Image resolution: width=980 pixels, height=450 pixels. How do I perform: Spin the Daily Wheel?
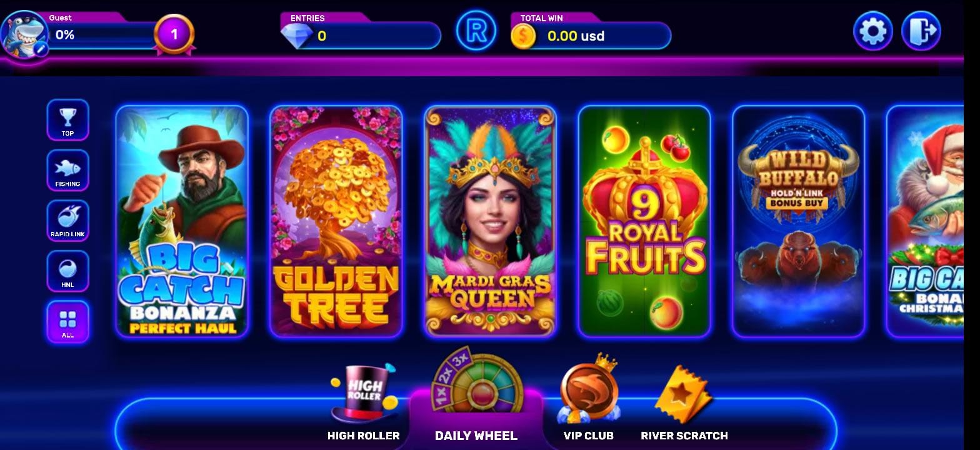pos(476,395)
